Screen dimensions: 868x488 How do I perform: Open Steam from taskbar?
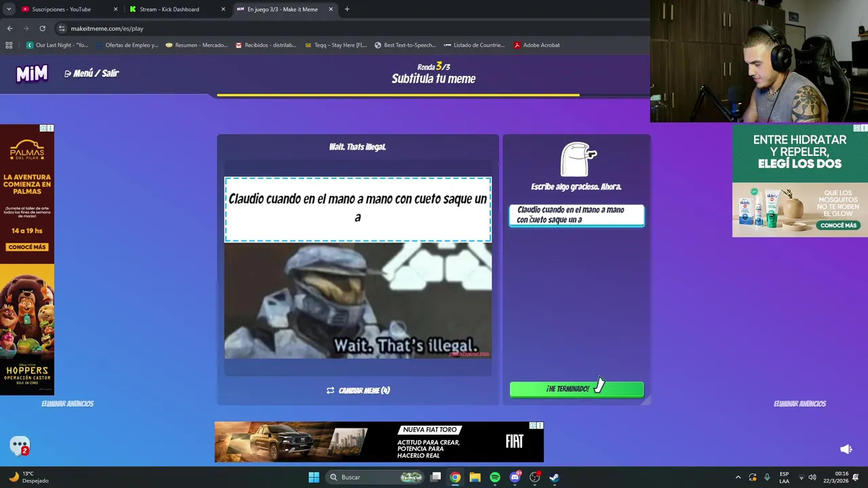554,477
